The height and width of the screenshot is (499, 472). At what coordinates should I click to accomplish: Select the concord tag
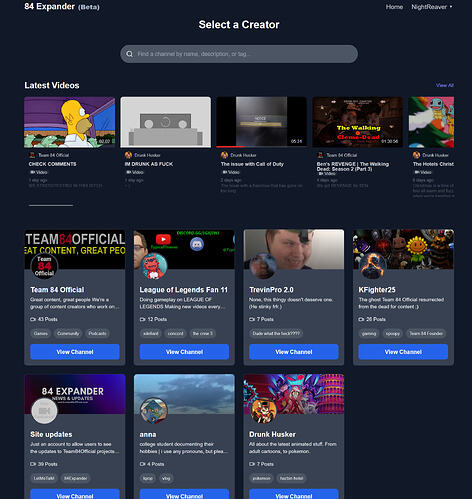pyautogui.click(x=175, y=333)
